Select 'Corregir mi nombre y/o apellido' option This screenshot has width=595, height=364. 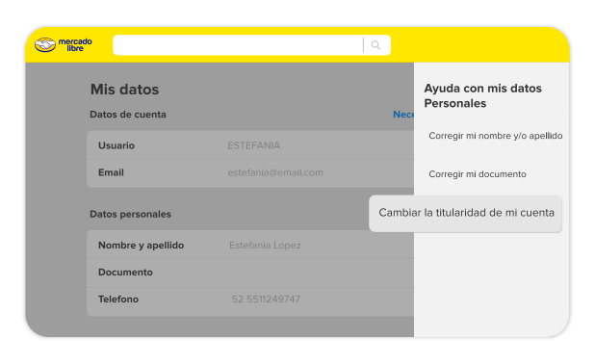[x=495, y=136]
